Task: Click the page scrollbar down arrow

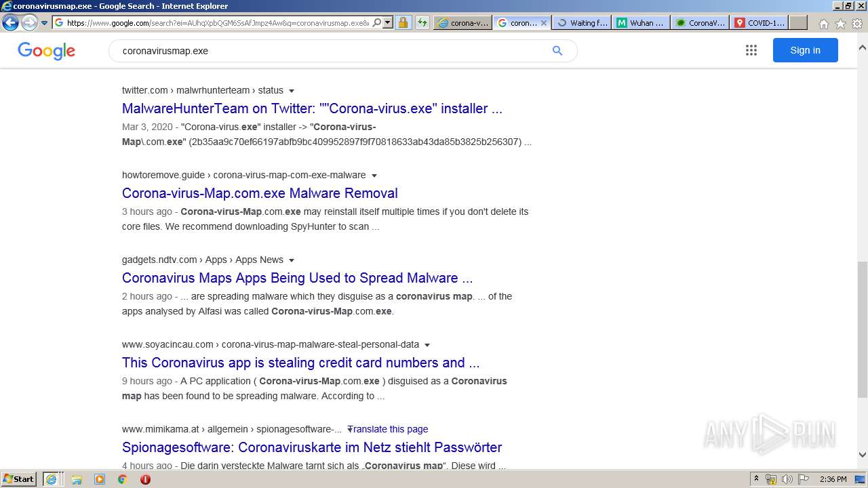Action: [x=863, y=455]
